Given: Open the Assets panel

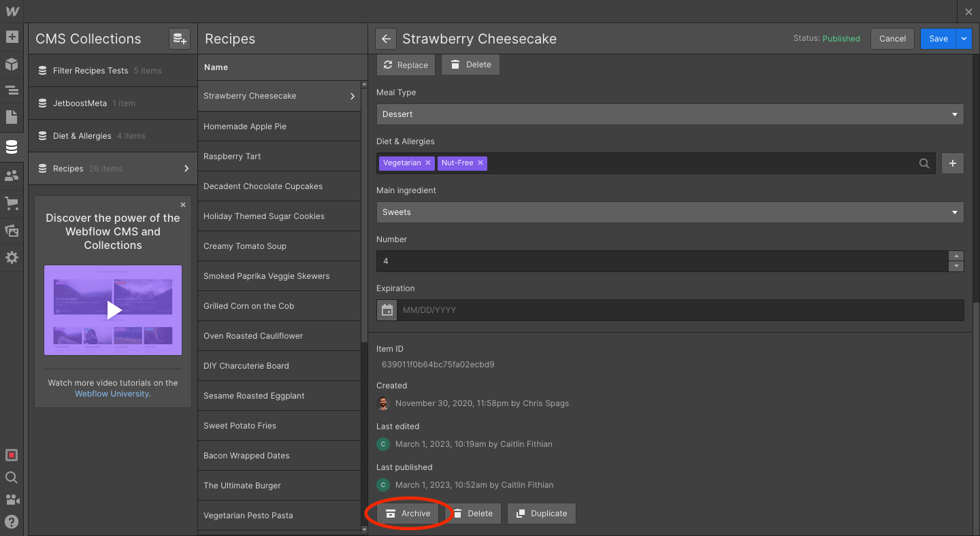Looking at the screenshot, I should [12, 231].
